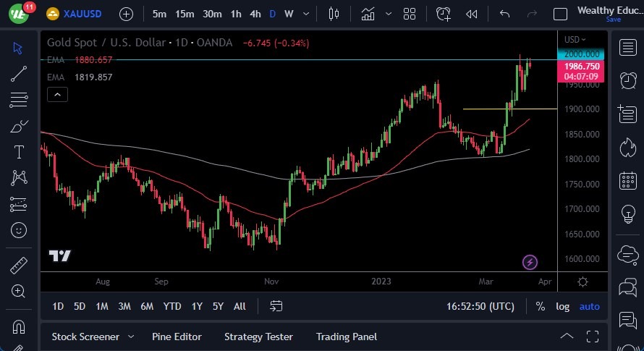Switch to the Pine Editor tab
The image size is (644, 351).
pyautogui.click(x=177, y=337)
